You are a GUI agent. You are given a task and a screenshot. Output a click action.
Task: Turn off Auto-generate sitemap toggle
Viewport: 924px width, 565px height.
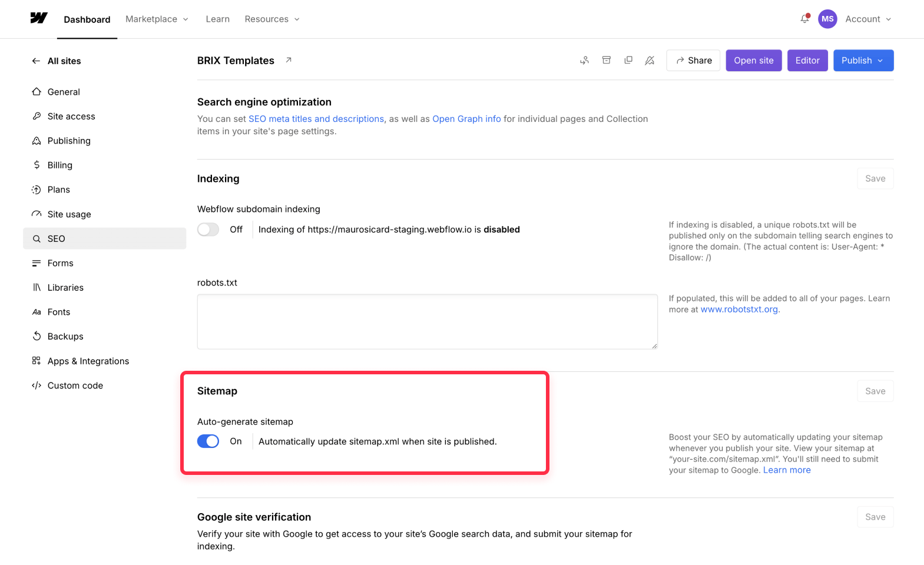pyautogui.click(x=208, y=441)
